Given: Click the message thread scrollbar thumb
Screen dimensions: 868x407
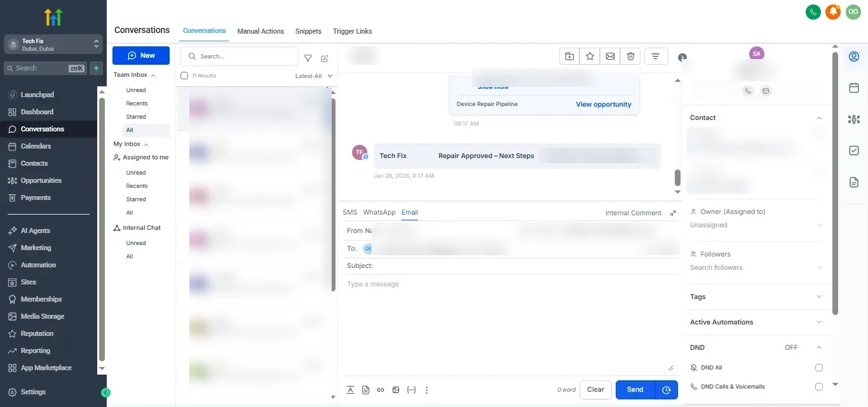Looking at the screenshot, I should click(677, 177).
